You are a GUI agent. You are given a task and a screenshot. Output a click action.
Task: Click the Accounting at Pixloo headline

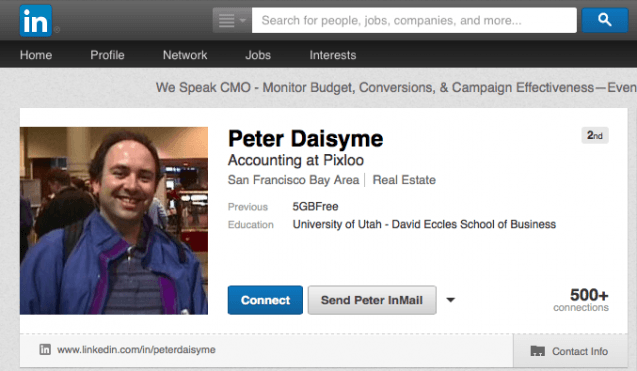click(296, 160)
